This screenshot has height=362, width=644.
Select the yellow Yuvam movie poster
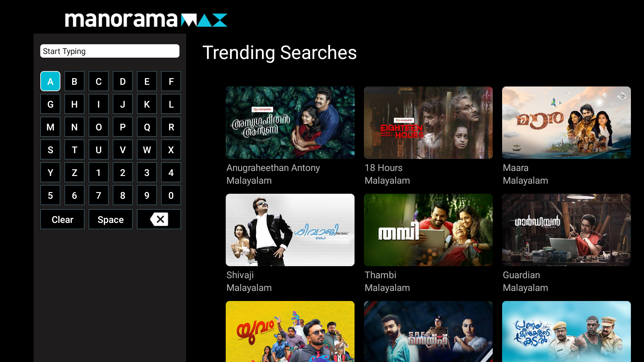(x=290, y=331)
